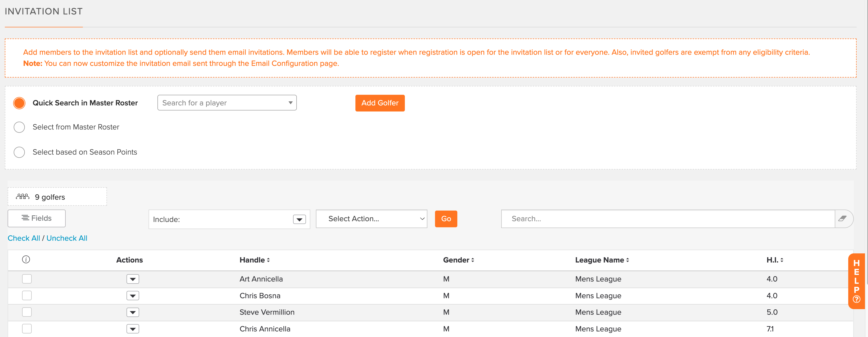
Task: Choose Select from Master Roster option
Action: pyautogui.click(x=19, y=127)
